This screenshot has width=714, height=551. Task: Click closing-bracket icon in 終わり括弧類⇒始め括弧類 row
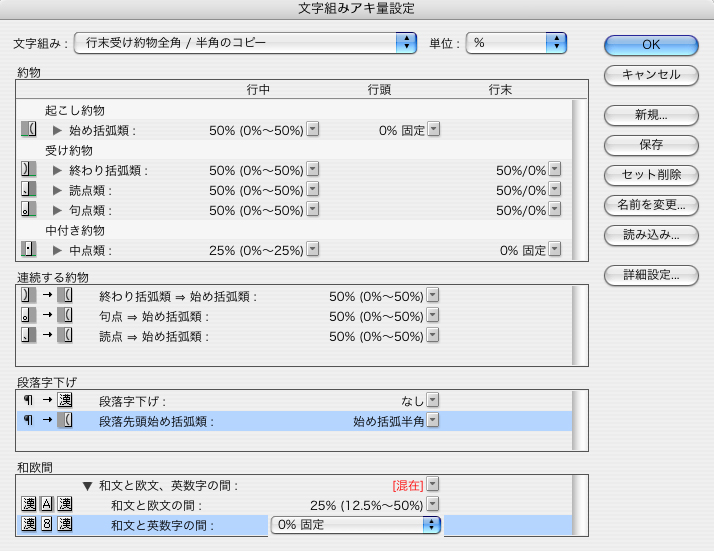pyautogui.click(x=29, y=295)
